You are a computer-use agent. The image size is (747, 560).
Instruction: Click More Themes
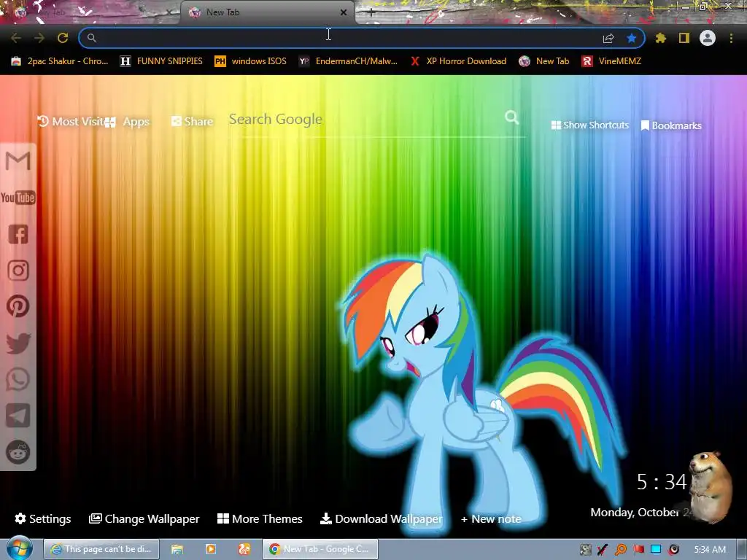coord(260,518)
